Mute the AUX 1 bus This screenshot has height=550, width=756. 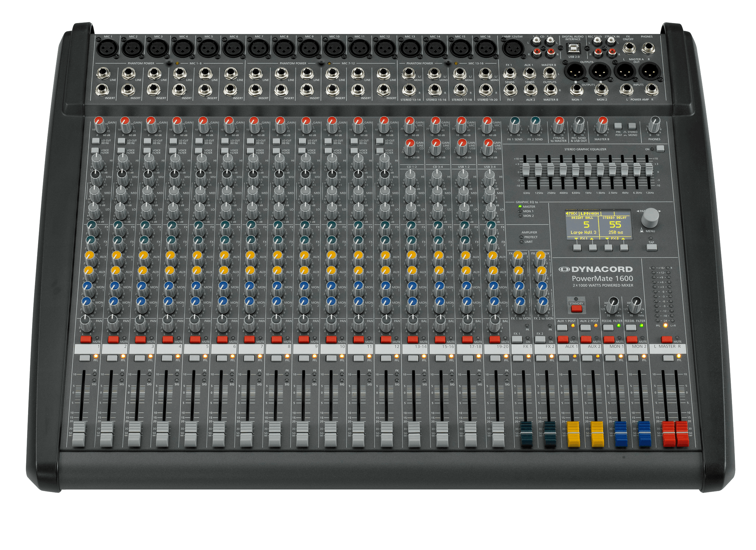click(563, 340)
